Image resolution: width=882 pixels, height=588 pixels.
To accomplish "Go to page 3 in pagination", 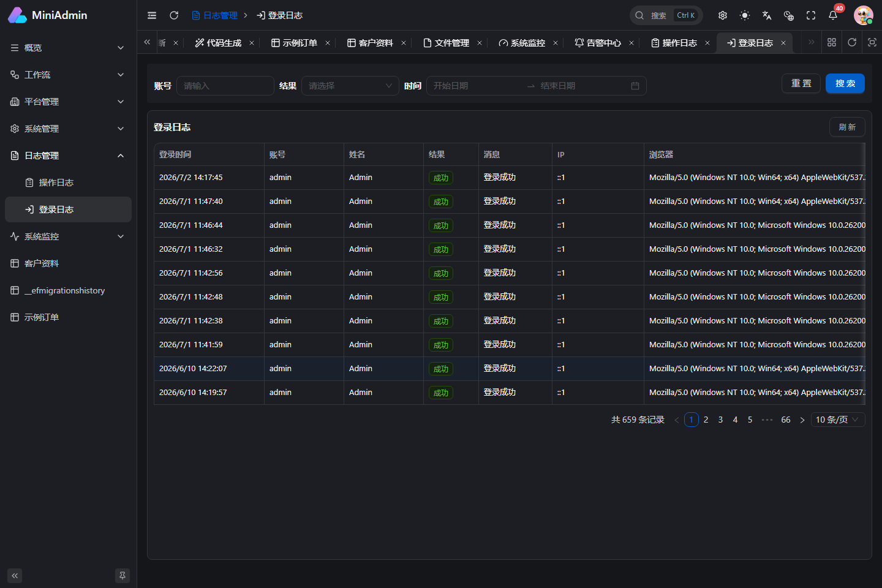I will [x=721, y=420].
